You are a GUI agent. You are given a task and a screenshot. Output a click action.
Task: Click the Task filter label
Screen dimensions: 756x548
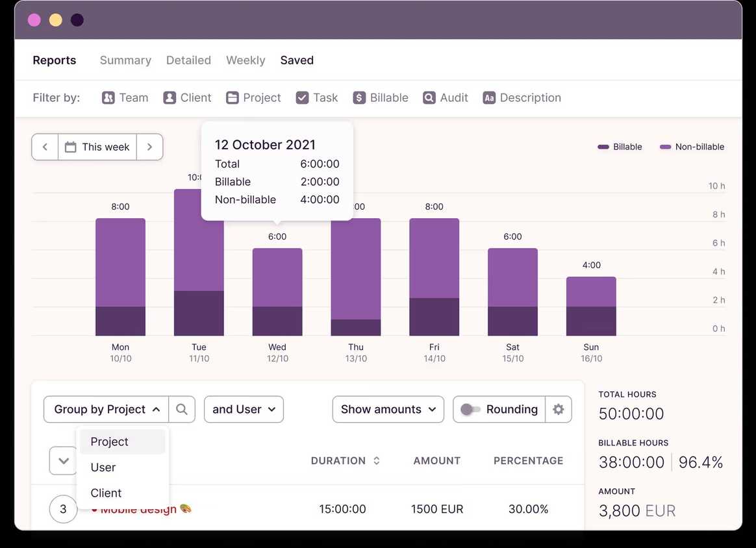tap(325, 98)
